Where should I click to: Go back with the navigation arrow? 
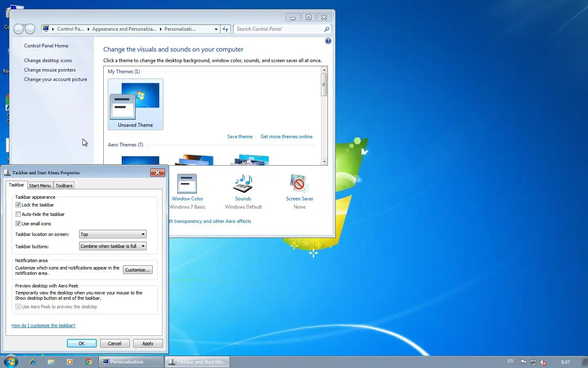point(19,29)
